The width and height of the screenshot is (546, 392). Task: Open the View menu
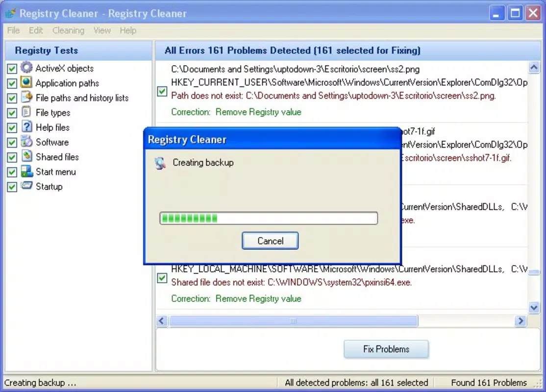tap(102, 31)
